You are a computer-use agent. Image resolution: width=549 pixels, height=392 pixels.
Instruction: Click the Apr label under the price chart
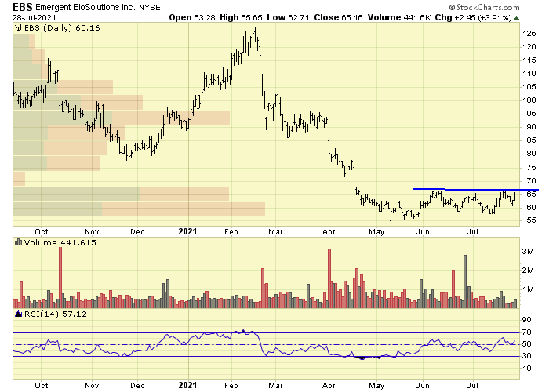click(x=329, y=232)
